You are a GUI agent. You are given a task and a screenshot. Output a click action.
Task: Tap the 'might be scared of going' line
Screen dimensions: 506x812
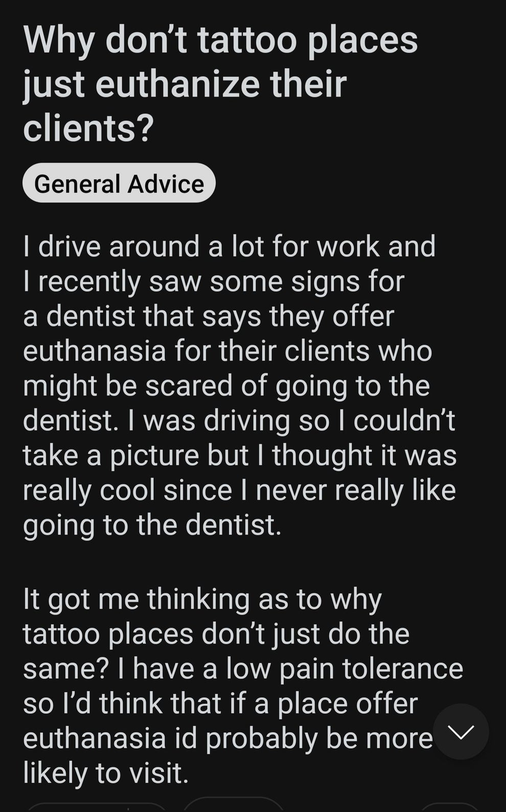226,386
